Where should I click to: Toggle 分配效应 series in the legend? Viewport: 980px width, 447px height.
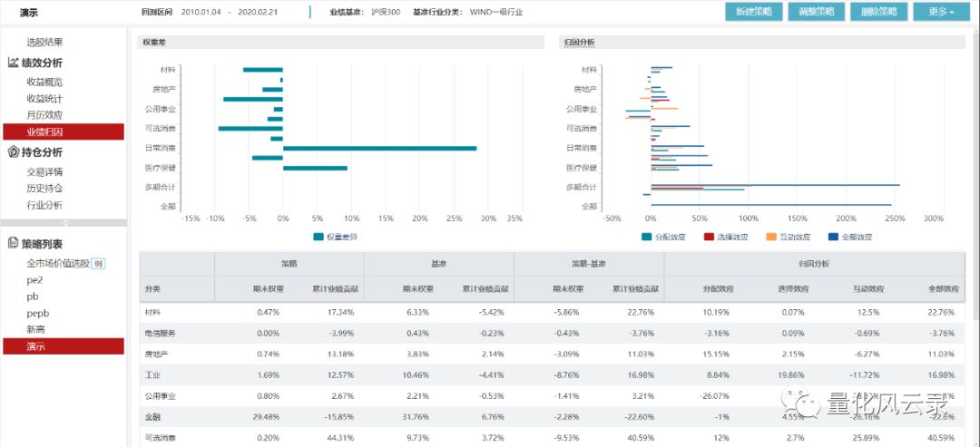pos(663,237)
